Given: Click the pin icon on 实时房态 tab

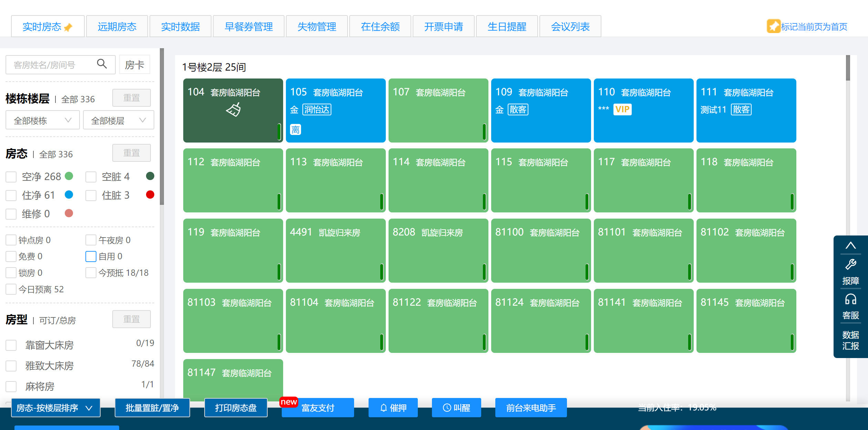Looking at the screenshot, I should tap(68, 27).
